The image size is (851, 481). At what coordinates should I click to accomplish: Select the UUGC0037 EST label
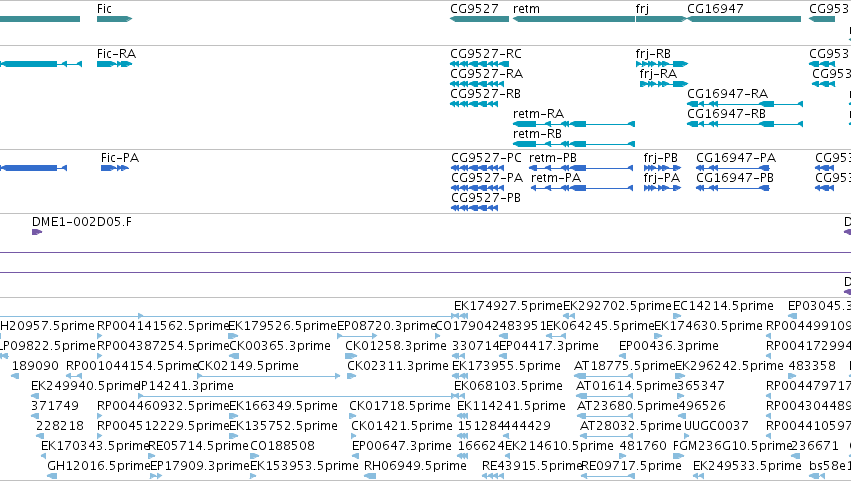(716, 427)
